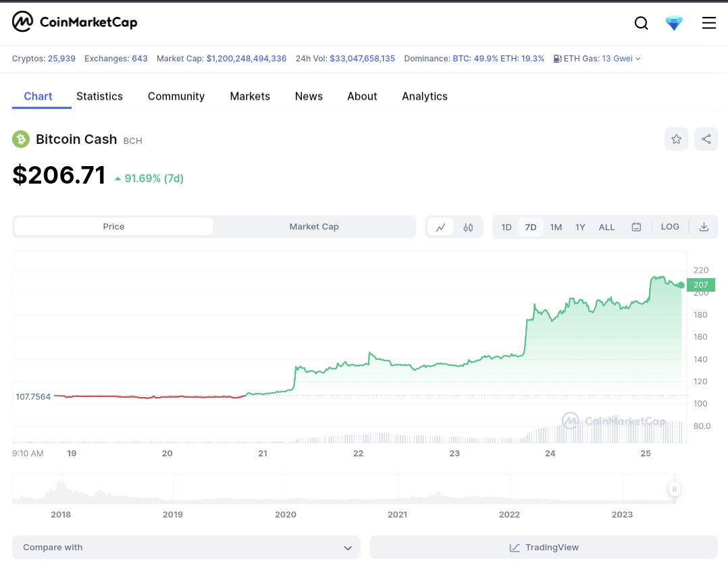
Task: Click 2020 on the overview timeline
Action: pyautogui.click(x=285, y=514)
